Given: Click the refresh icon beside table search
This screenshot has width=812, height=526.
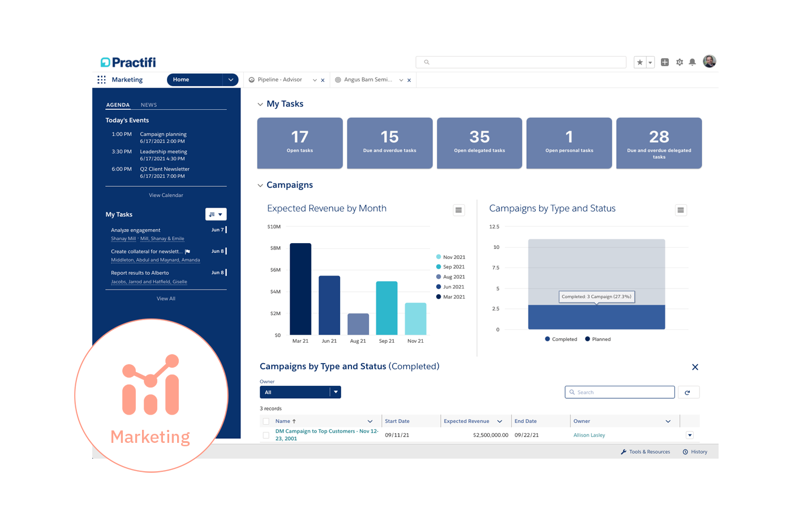Looking at the screenshot, I should pyautogui.click(x=688, y=393).
